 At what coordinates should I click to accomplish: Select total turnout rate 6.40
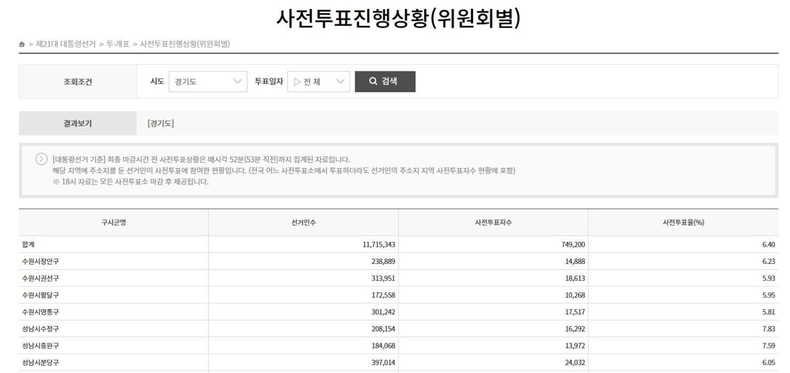coord(769,244)
